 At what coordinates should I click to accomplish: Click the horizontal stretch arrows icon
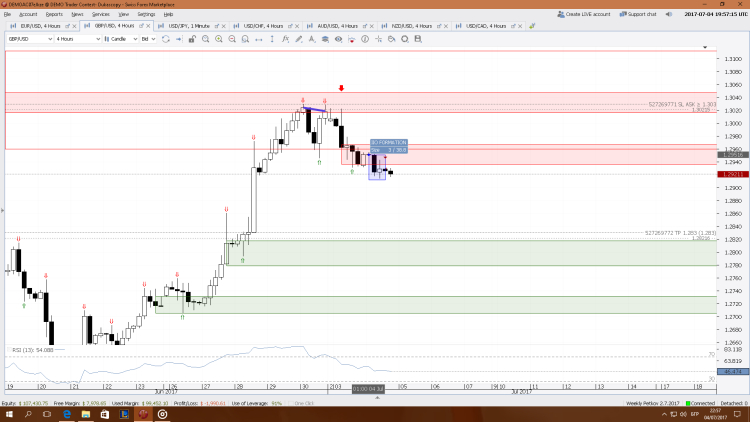[x=259, y=39]
